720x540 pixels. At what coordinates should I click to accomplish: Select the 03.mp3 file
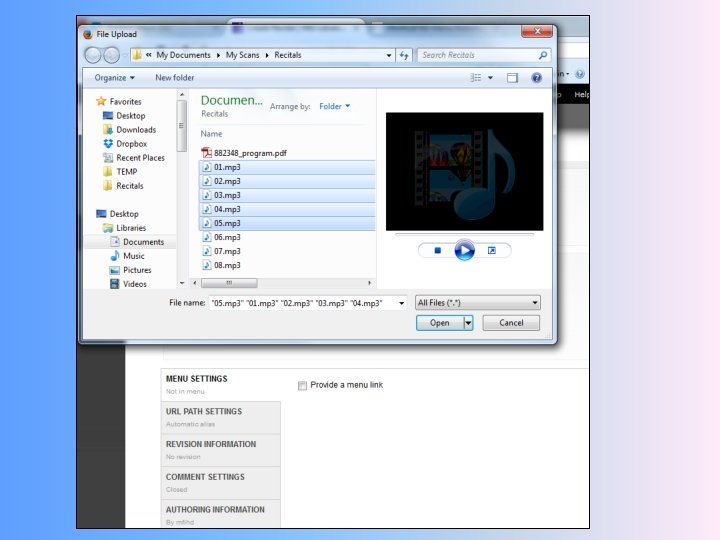[x=287, y=195]
